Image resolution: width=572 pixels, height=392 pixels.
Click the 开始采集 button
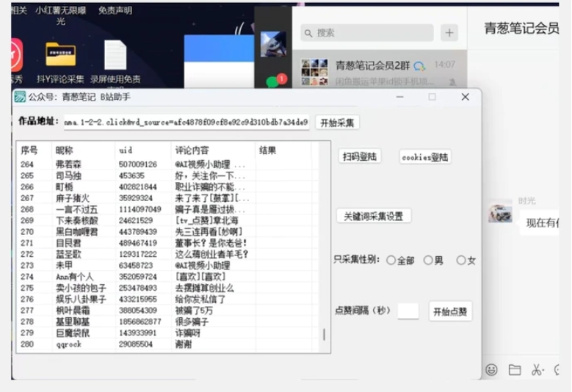(x=338, y=123)
